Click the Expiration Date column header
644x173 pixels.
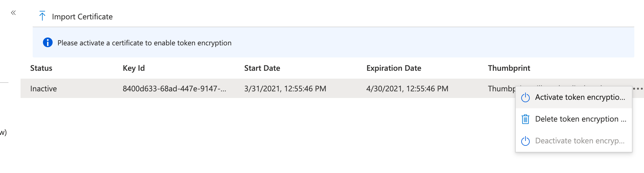tap(393, 68)
